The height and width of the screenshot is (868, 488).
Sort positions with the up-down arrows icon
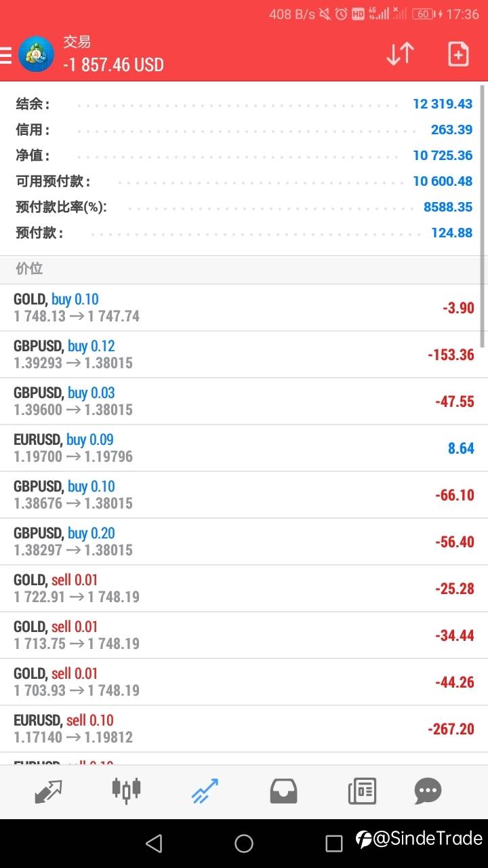pyautogui.click(x=400, y=54)
